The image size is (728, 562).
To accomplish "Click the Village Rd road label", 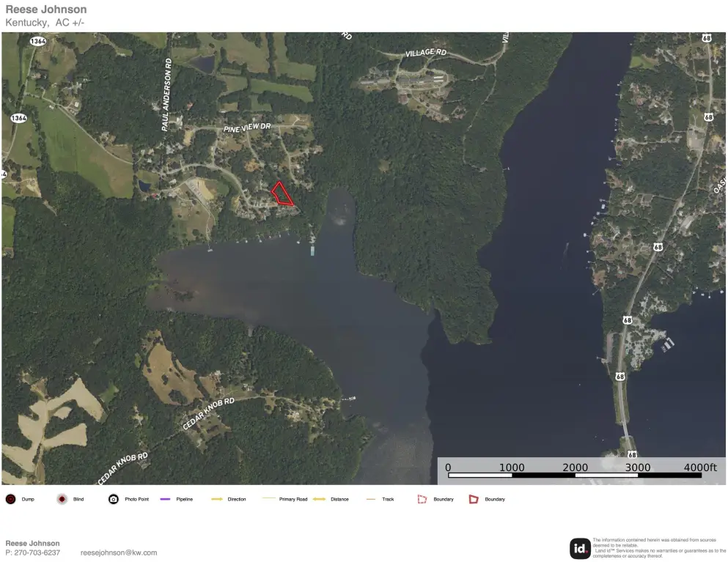I will tap(426, 53).
